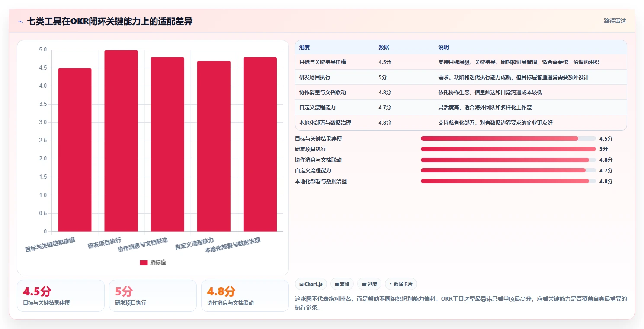Toggle the 指标值 legend swatch
Screen dimensions: 644x329
click(144, 262)
